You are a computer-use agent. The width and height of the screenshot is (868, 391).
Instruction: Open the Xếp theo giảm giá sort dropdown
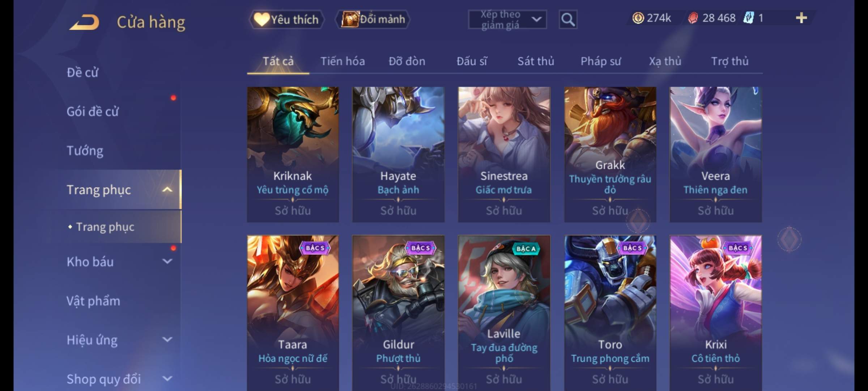tap(507, 20)
